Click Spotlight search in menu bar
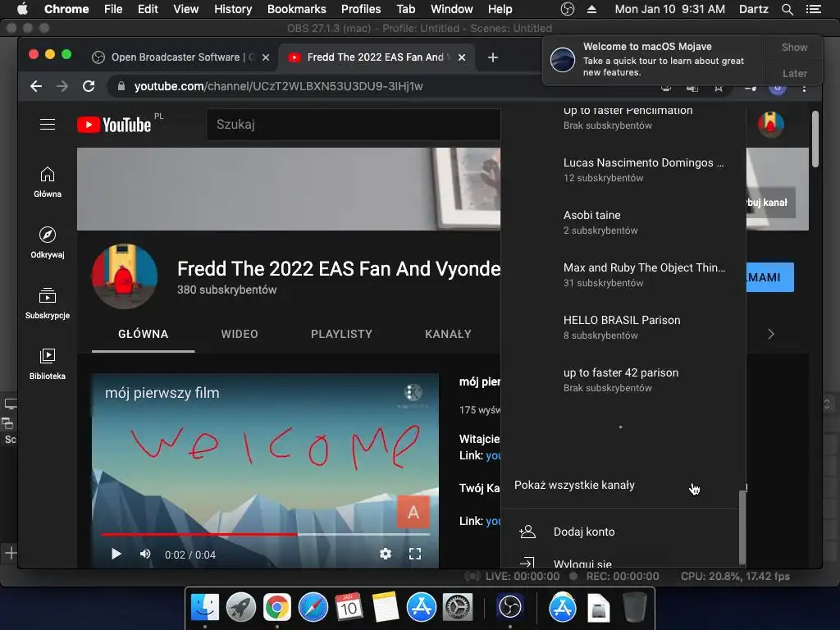840x630 pixels. 787,9
